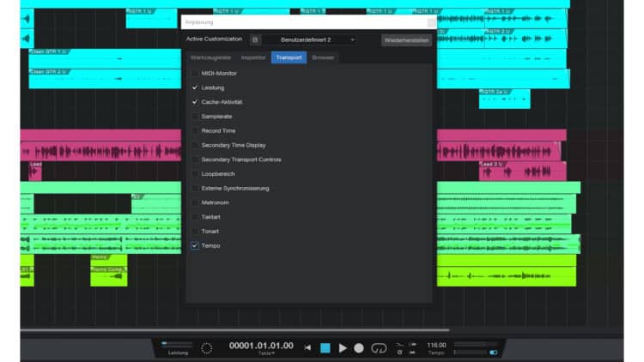The image size is (644, 362).
Task: Enable the MIDI-Monitor checkbox
Action: (195, 73)
